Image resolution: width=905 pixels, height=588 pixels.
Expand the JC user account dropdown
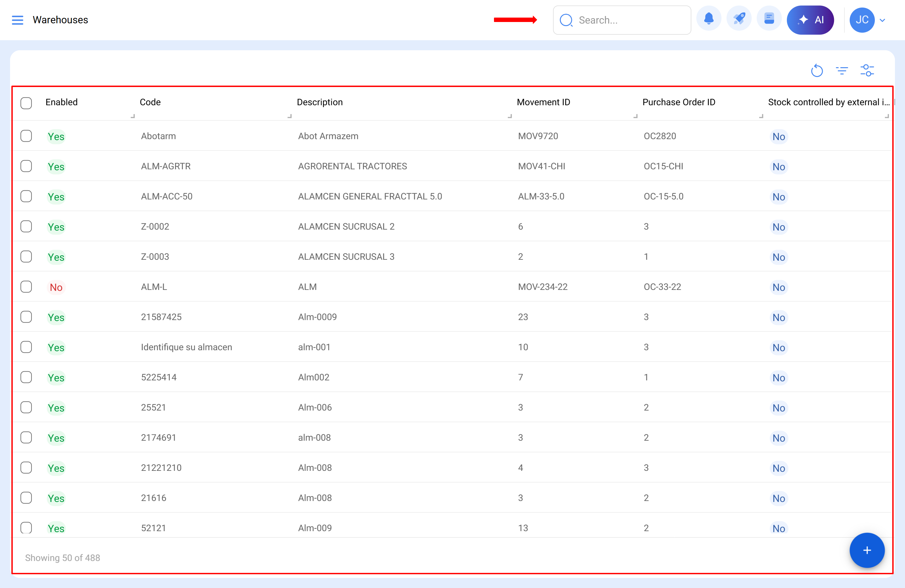883,20
